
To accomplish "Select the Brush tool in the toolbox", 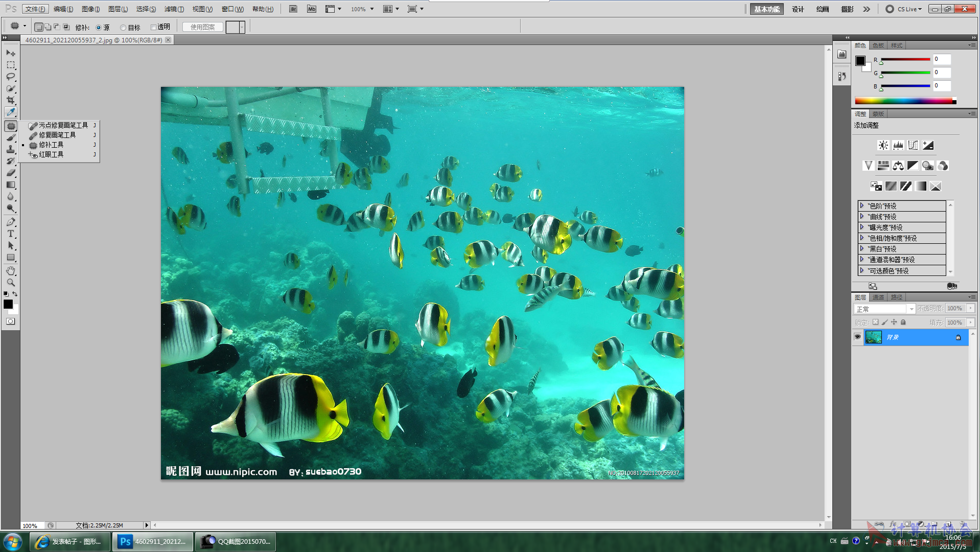I will (11, 137).
